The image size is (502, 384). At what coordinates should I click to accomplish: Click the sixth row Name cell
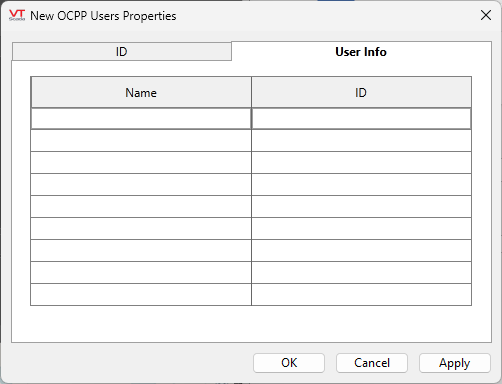click(x=141, y=229)
